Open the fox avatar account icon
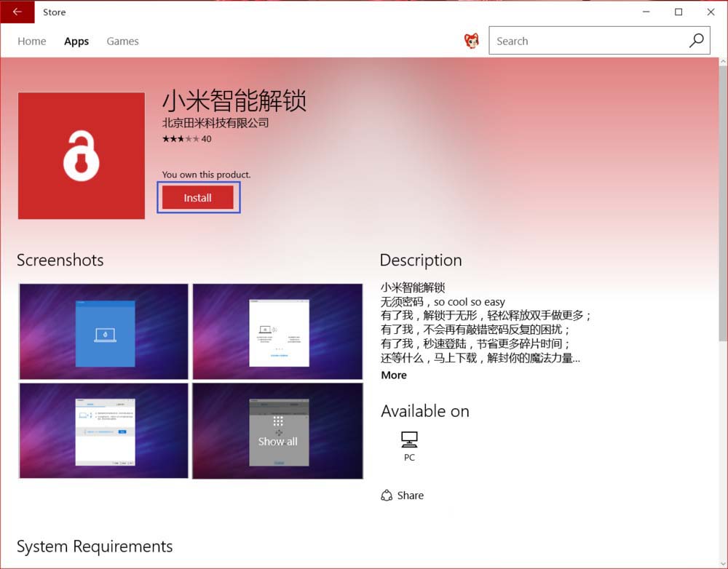 click(x=471, y=41)
